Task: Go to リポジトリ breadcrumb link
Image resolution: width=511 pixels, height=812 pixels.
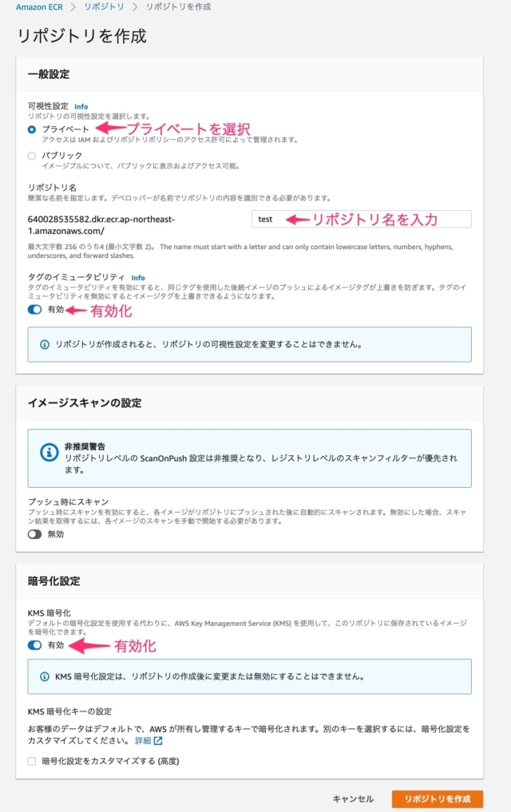Action: pos(104,7)
